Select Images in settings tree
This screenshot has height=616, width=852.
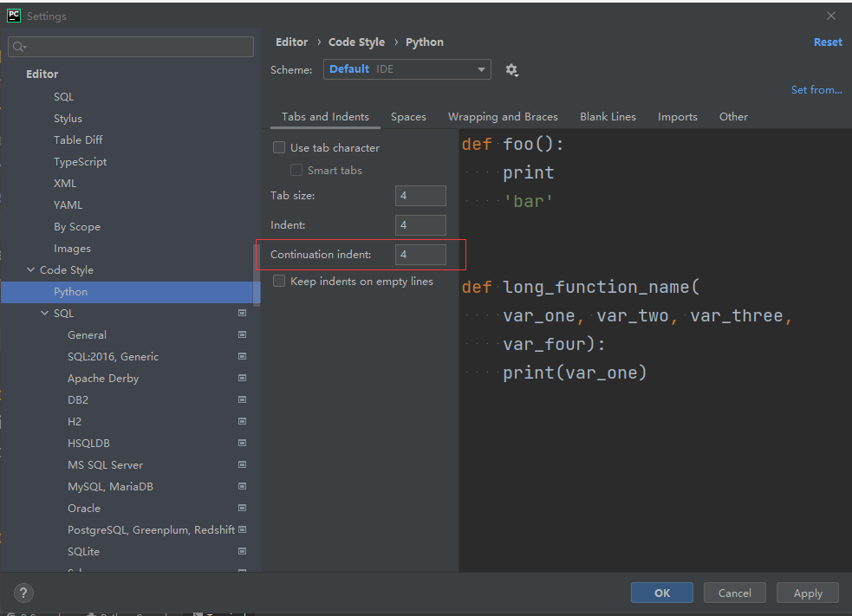(x=72, y=249)
